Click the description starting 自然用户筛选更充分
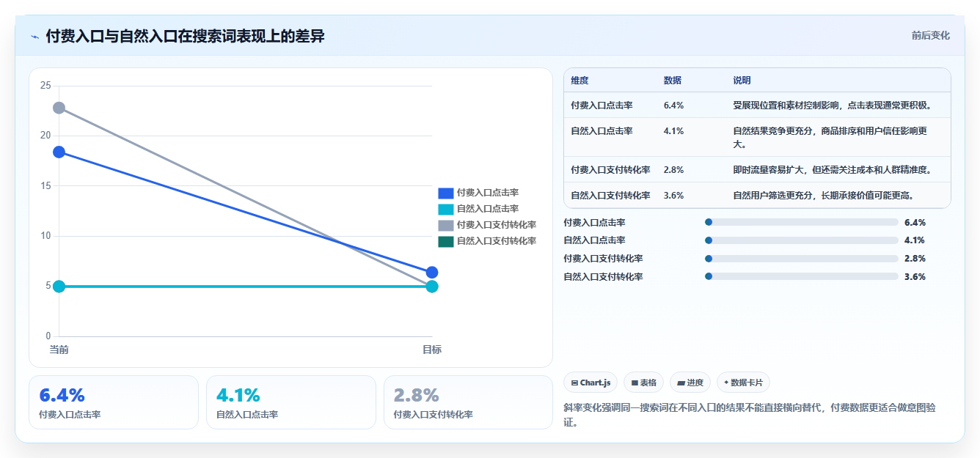 (x=823, y=196)
